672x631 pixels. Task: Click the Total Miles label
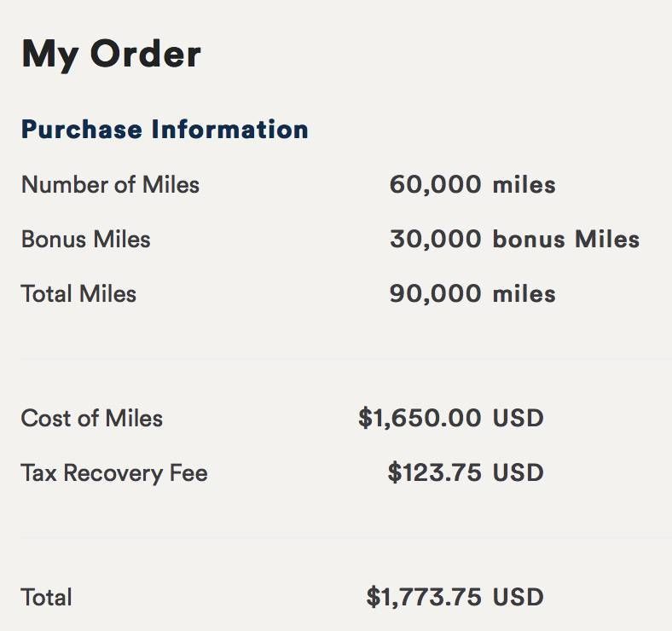point(78,293)
